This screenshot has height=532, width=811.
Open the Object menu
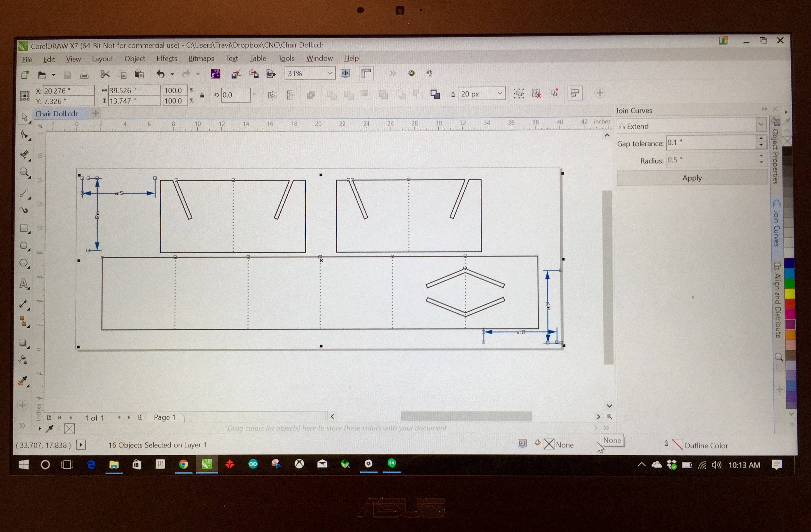(x=135, y=59)
